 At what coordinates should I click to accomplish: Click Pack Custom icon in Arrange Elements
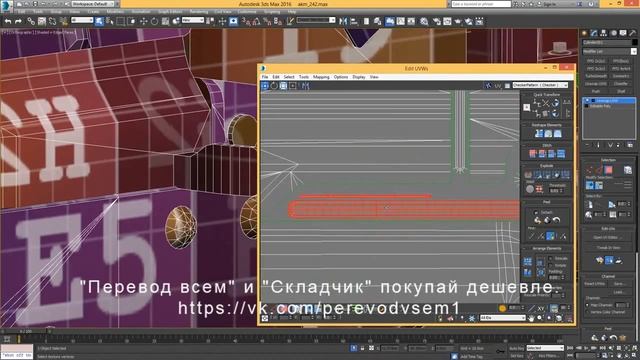(528, 262)
